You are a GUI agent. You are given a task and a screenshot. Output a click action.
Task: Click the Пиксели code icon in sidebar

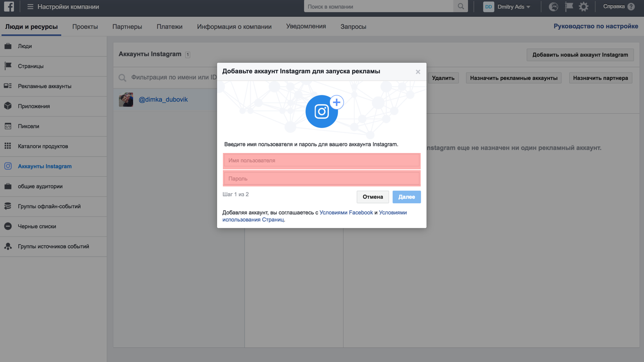pos(8,126)
